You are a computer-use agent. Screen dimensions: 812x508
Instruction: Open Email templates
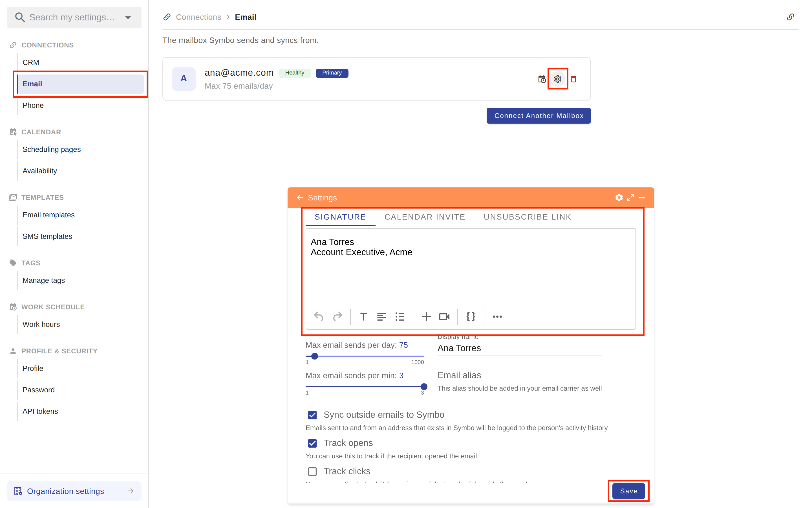click(x=81, y=215)
